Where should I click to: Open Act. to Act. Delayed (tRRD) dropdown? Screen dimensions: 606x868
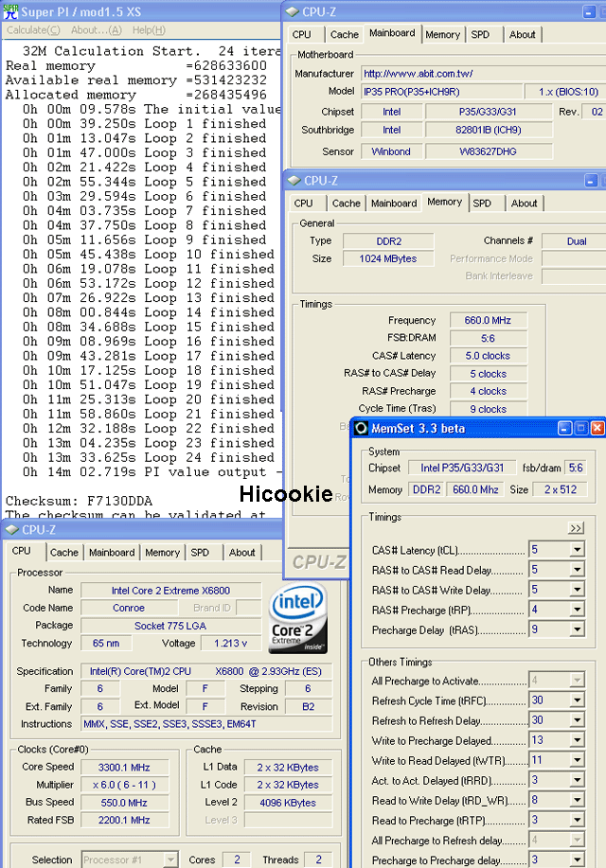pos(578,780)
